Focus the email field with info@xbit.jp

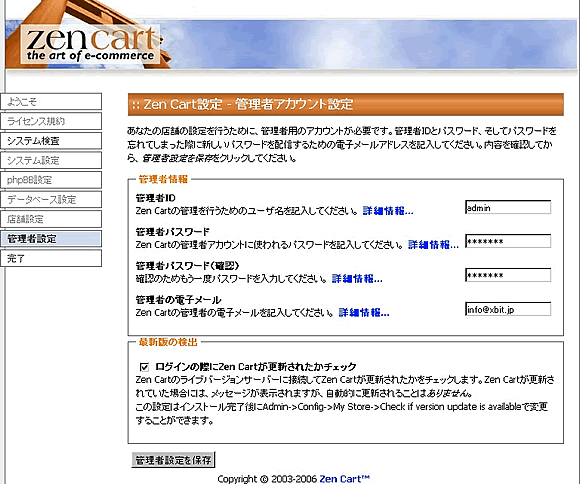(x=508, y=309)
